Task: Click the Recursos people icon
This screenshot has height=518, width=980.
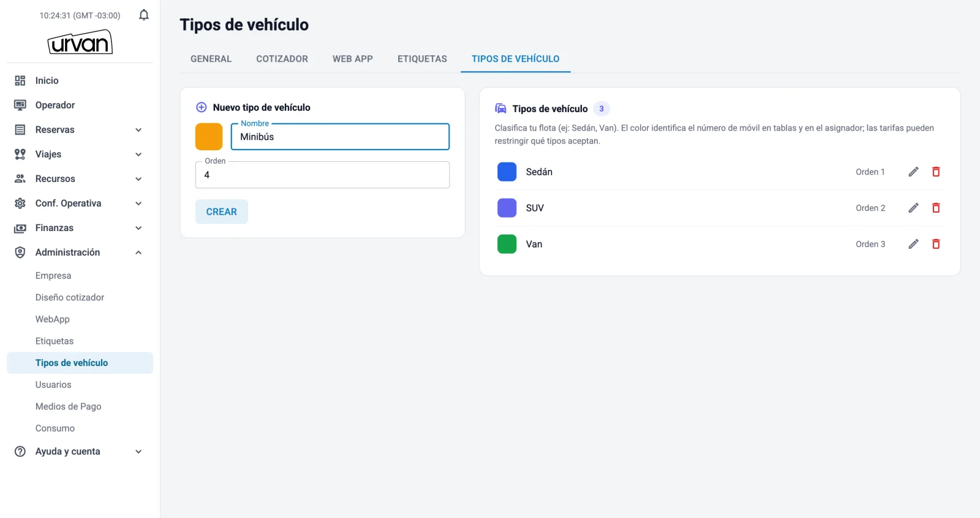Action: click(20, 178)
